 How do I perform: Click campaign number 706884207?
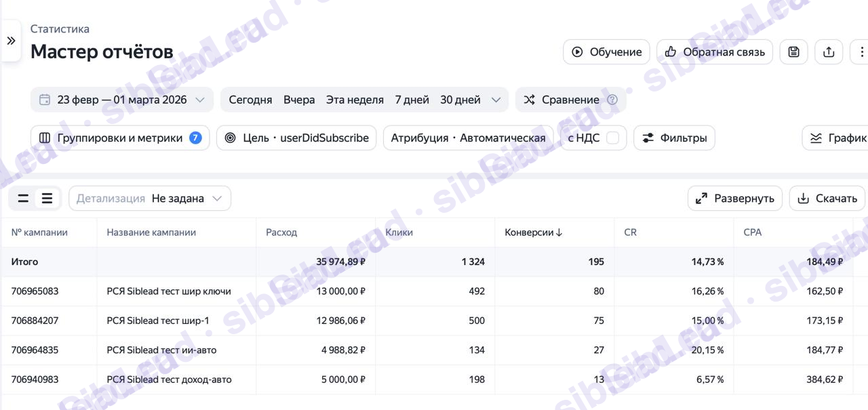point(35,321)
